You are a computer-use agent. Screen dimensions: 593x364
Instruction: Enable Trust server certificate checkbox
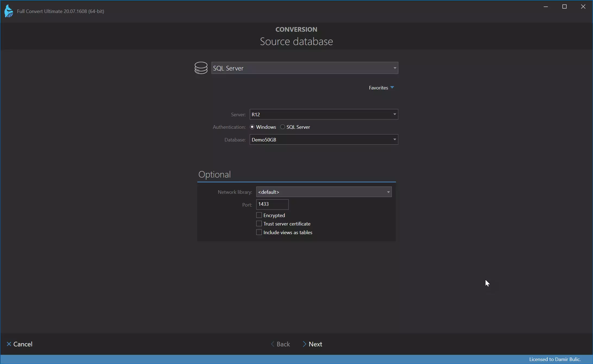click(x=259, y=223)
